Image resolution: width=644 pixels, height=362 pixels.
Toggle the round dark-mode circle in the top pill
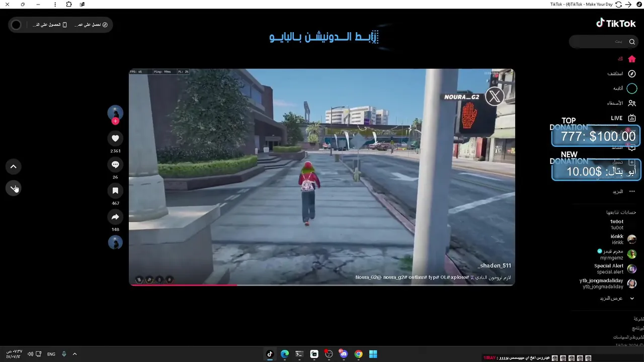pyautogui.click(x=16, y=25)
